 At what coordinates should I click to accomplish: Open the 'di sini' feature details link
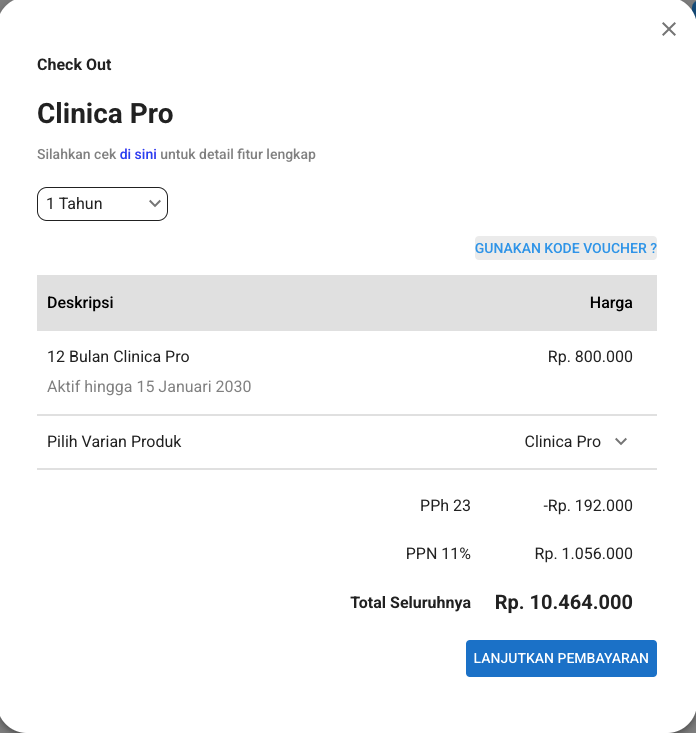[x=138, y=154]
